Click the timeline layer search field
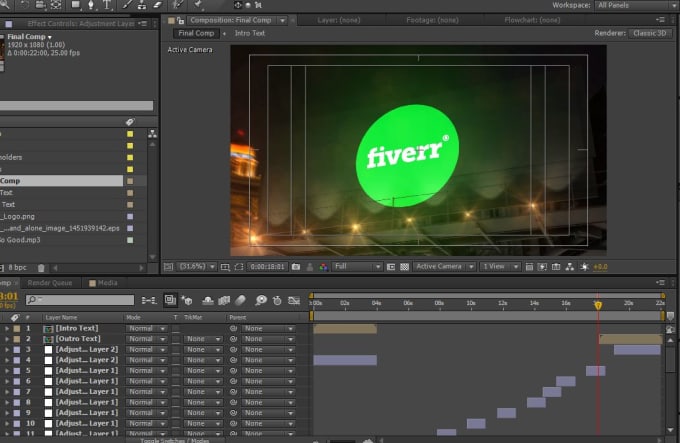Viewport: 680px width, 443px height. tap(80, 300)
